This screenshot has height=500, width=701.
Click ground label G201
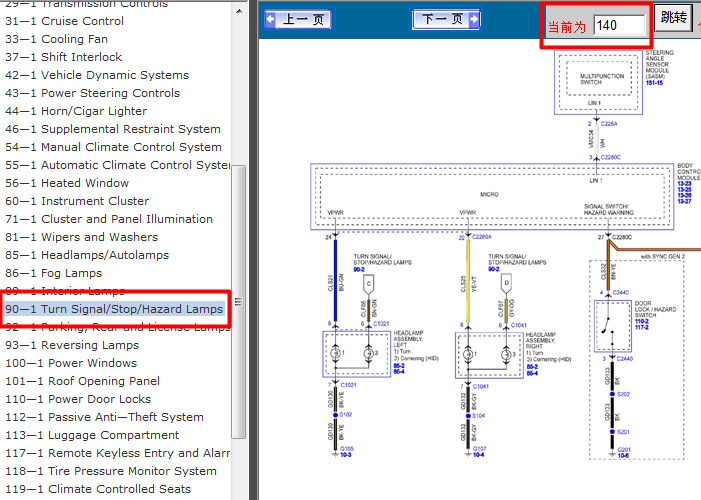(x=624, y=449)
